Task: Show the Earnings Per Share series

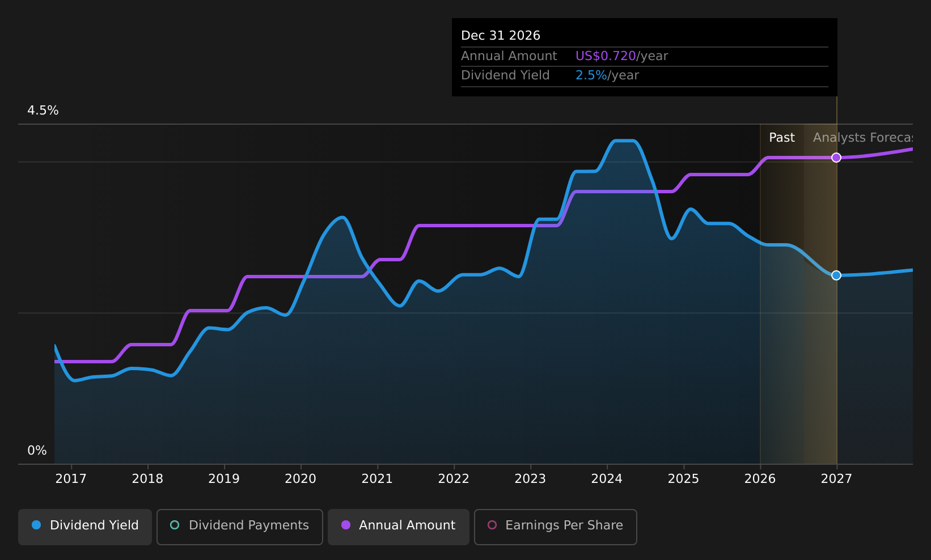Action: coord(555,527)
